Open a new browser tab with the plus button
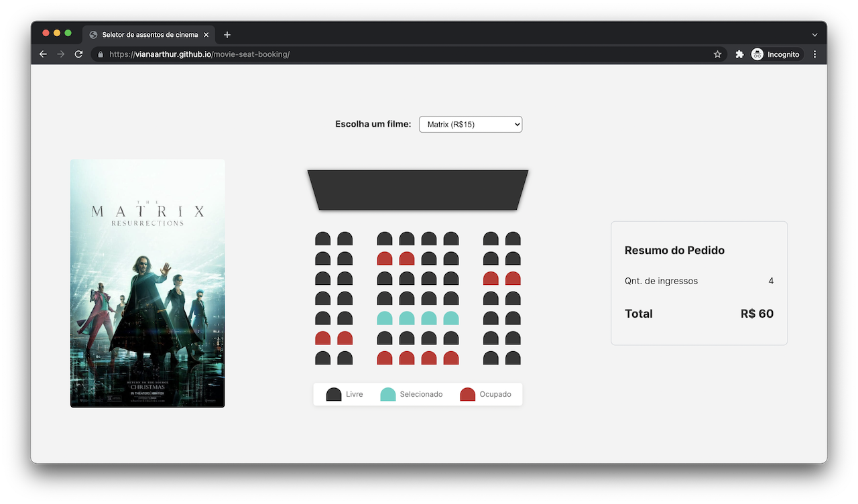 (x=227, y=34)
